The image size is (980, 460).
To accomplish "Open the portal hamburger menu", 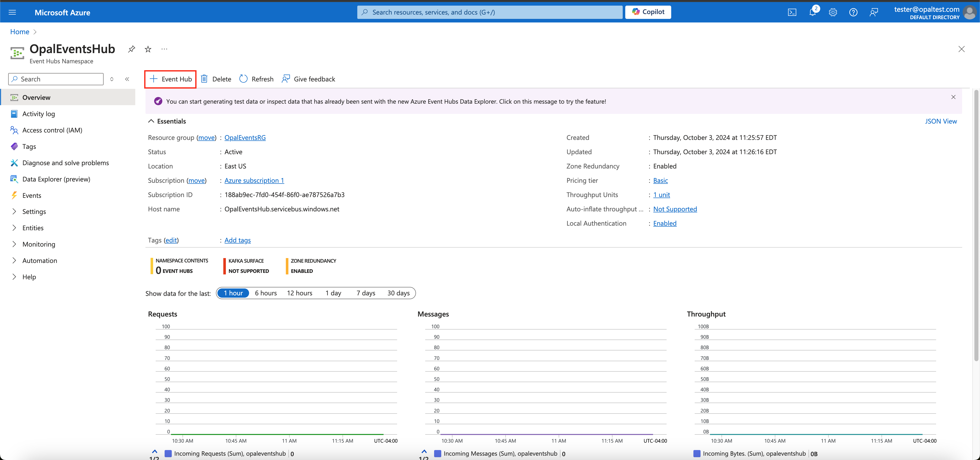I will pos(12,12).
